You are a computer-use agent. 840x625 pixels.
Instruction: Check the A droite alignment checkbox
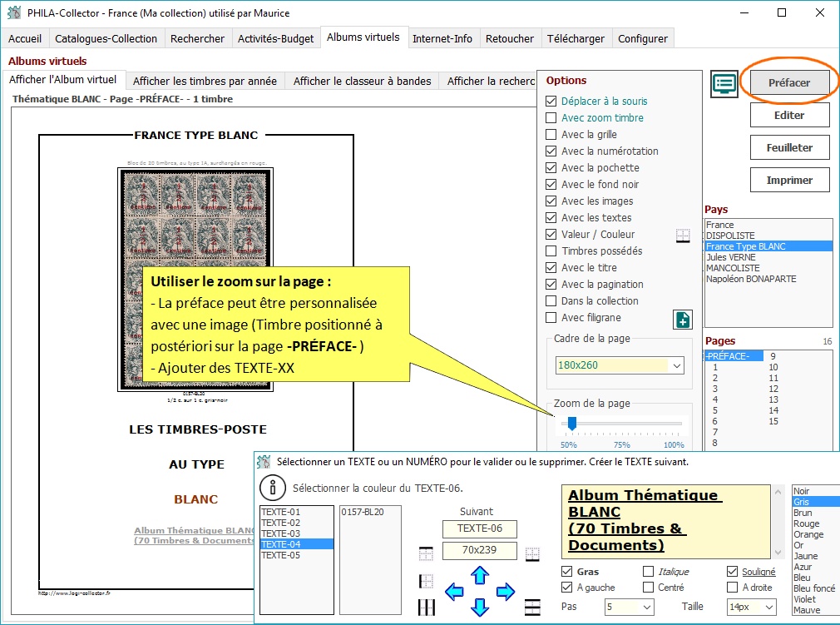pos(732,588)
